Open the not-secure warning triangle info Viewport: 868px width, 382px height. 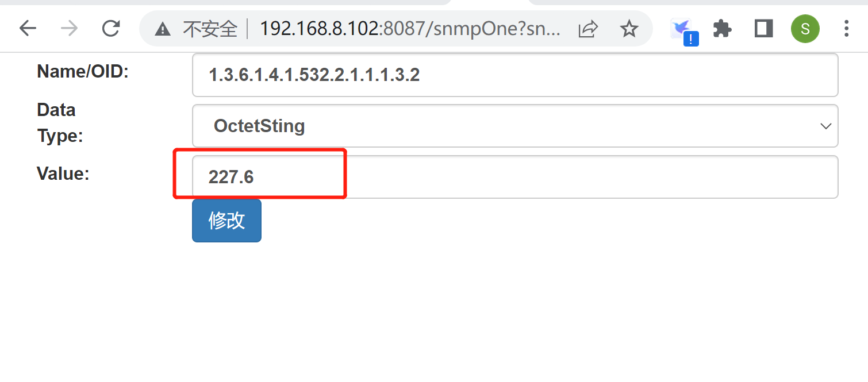tap(163, 29)
